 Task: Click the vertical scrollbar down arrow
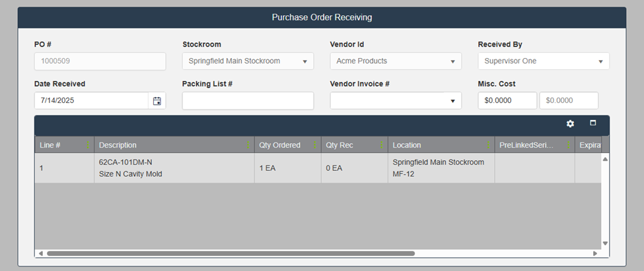pyautogui.click(x=604, y=243)
